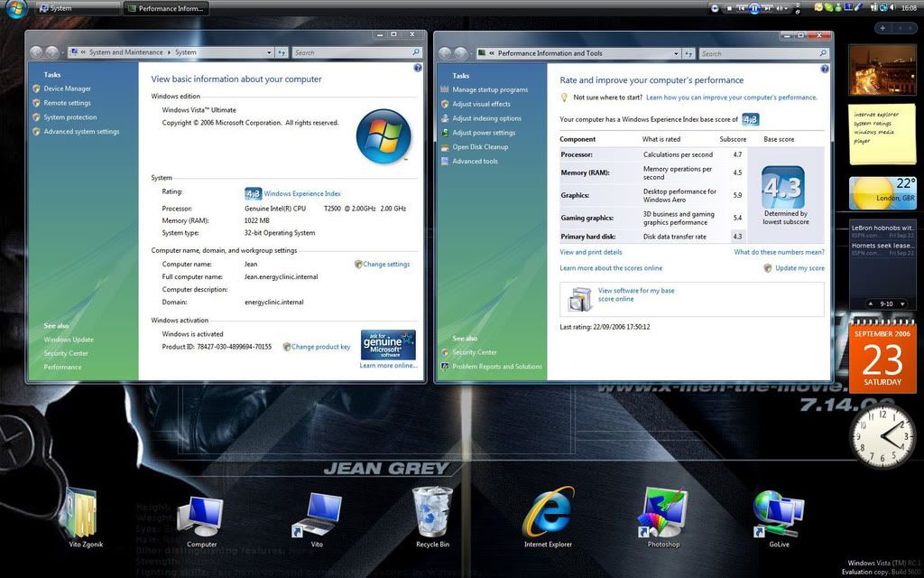Click the Windows Start orb
Image resolution: width=924 pixels, height=578 pixels.
click(16, 8)
